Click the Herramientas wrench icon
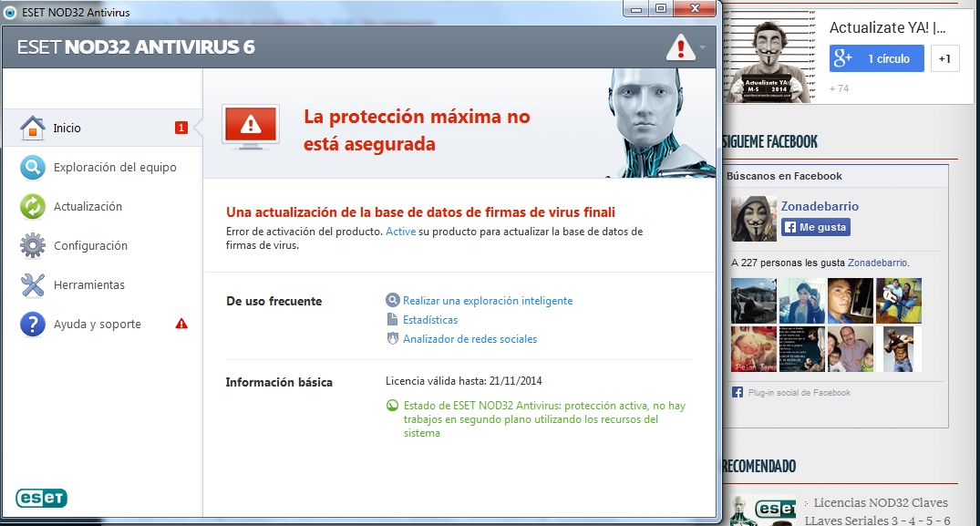 pos(33,284)
